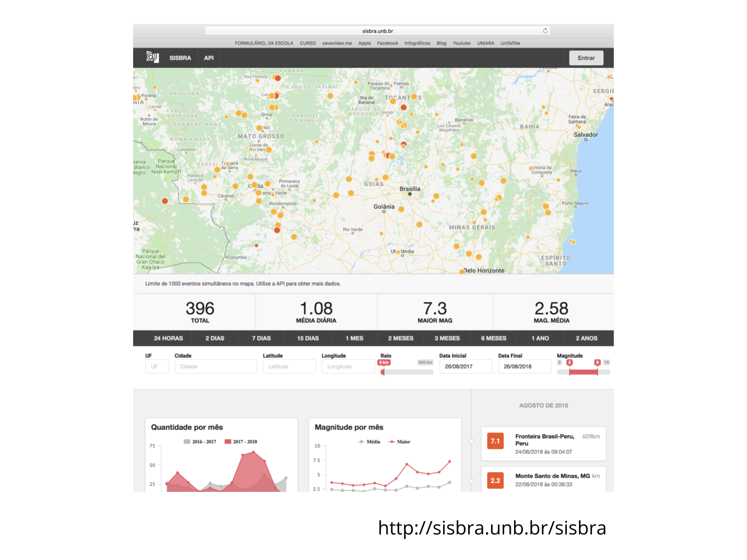This screenshot has width=747, height=560.
Task: Open the API menu item
Action: (209, 58)
